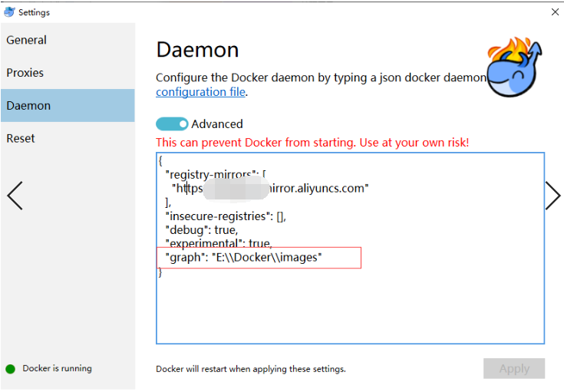Close the Settings window

(555, 12)
